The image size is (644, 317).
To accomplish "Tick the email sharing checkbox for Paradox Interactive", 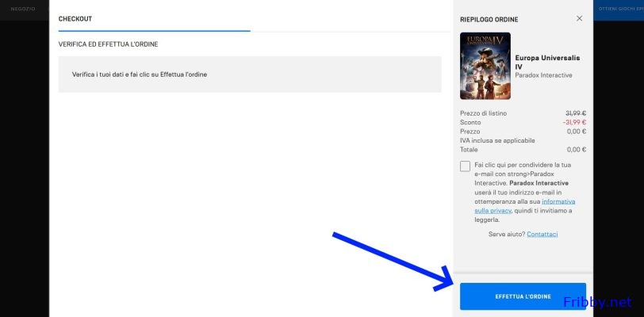I will [x=465, y=166].
